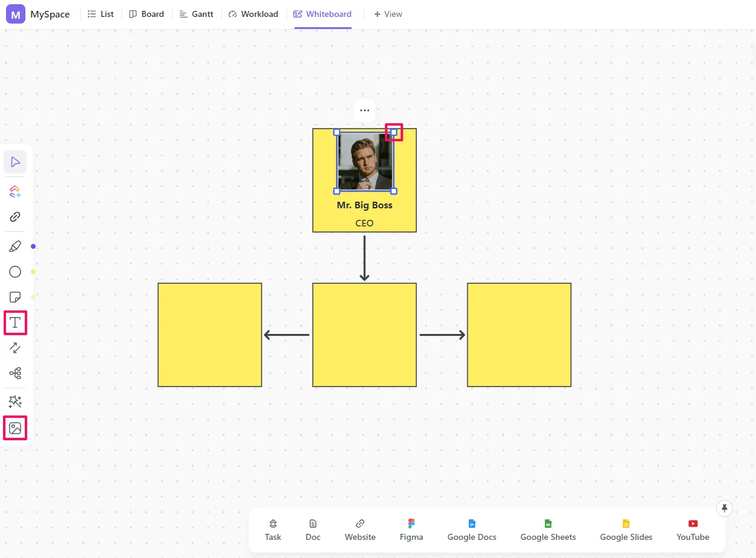Choose the pen drawing tool
This screenshot has height=558, width=756.
(x=15, y=246)
